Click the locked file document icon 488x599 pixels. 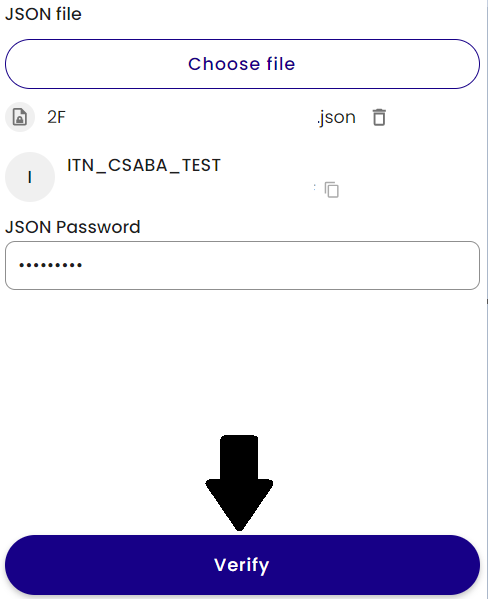(x=20, y=117)
